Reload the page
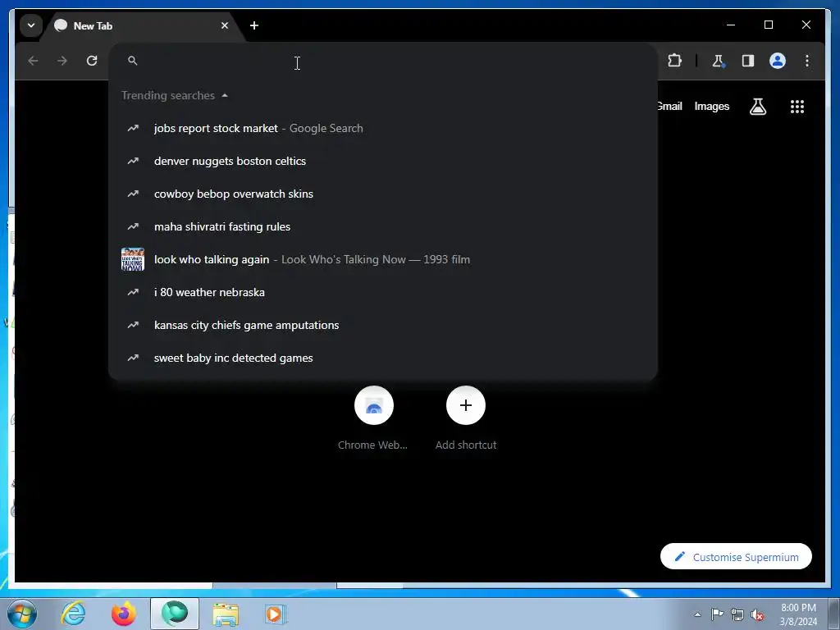 pos(92,61)
